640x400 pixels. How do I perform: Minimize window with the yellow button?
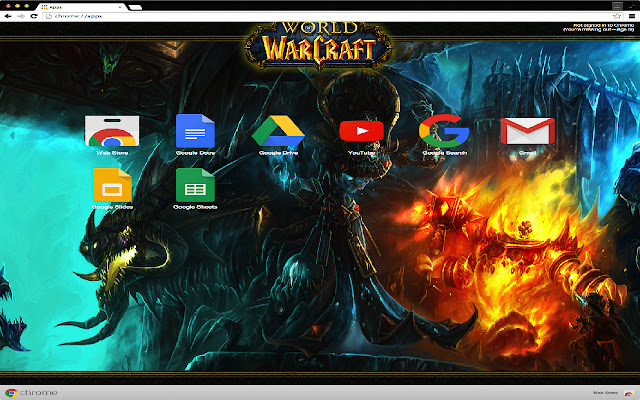pyautogui.click(x=17, y=6)
